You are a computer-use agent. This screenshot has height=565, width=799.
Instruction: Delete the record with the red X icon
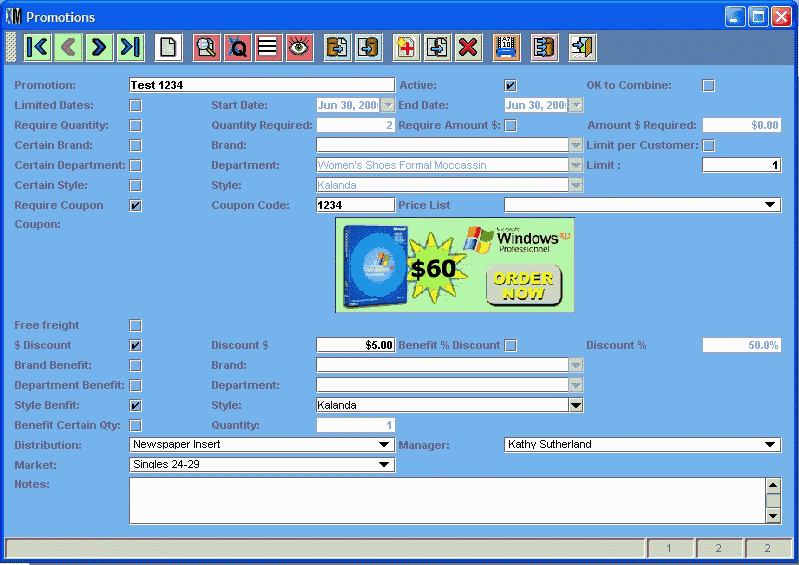tap(468, 47)
